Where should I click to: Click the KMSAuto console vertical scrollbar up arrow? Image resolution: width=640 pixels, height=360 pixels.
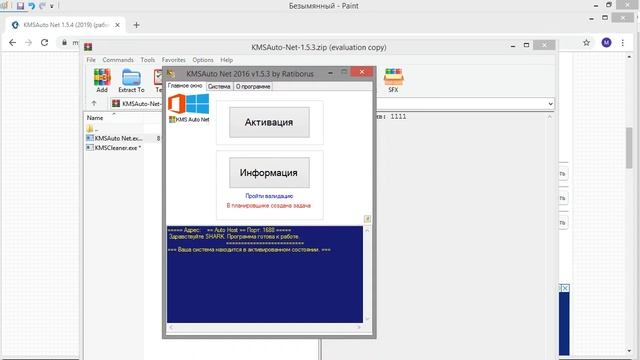pyautogui.click(x=367, y=230)
